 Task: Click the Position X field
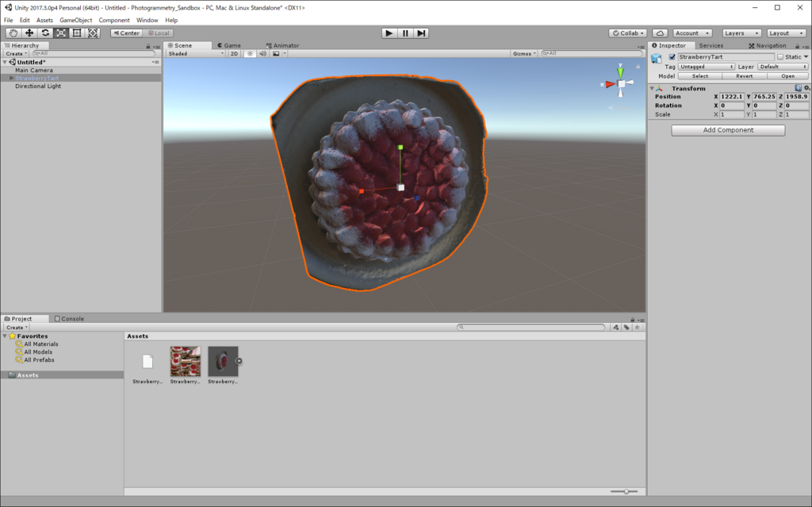[732, 97]
